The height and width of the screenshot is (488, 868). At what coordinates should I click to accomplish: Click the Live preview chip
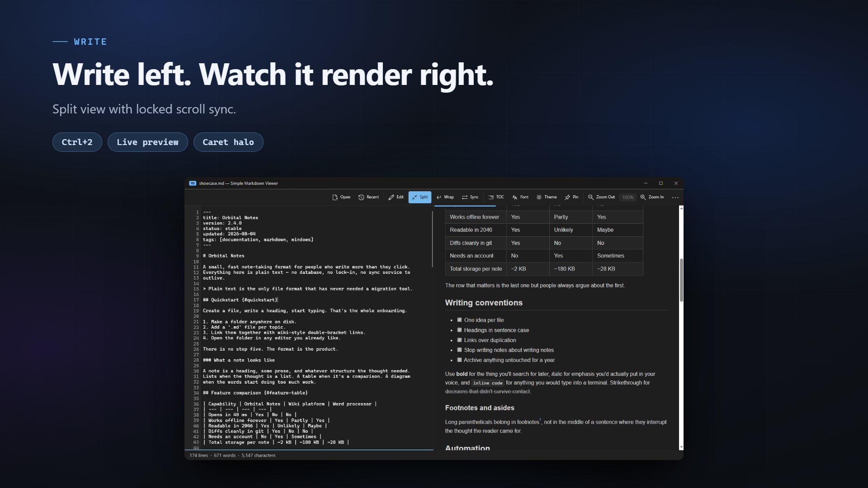pyautogui.click(x=147, y=142)
